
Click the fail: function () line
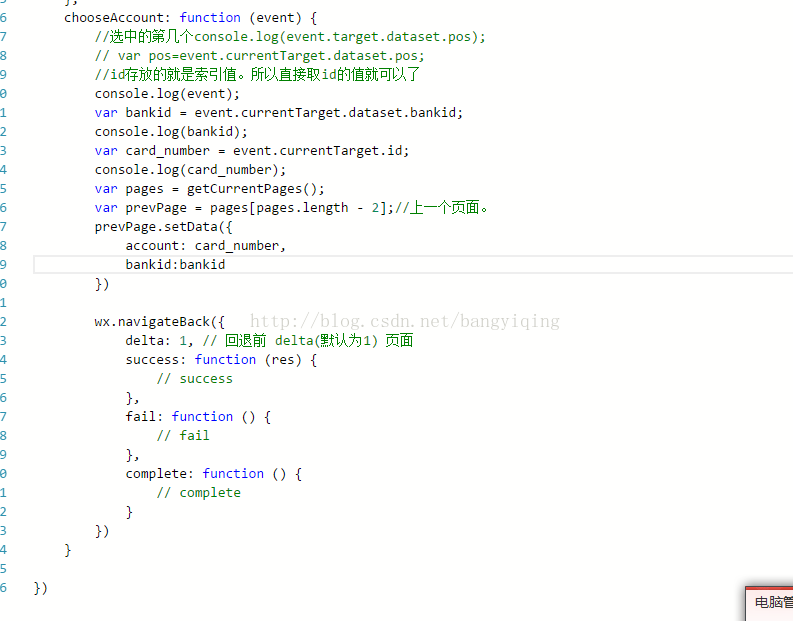tap(198, 417)
